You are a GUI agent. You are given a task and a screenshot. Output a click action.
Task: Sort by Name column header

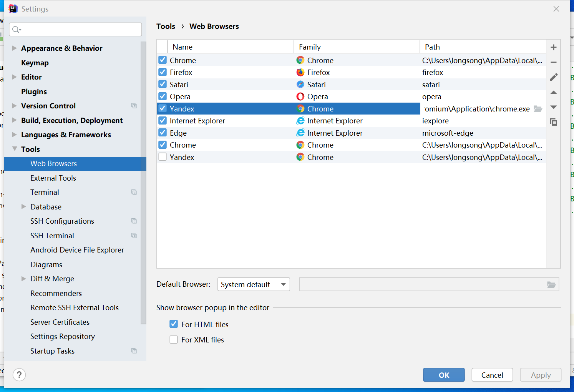point(231,47)
